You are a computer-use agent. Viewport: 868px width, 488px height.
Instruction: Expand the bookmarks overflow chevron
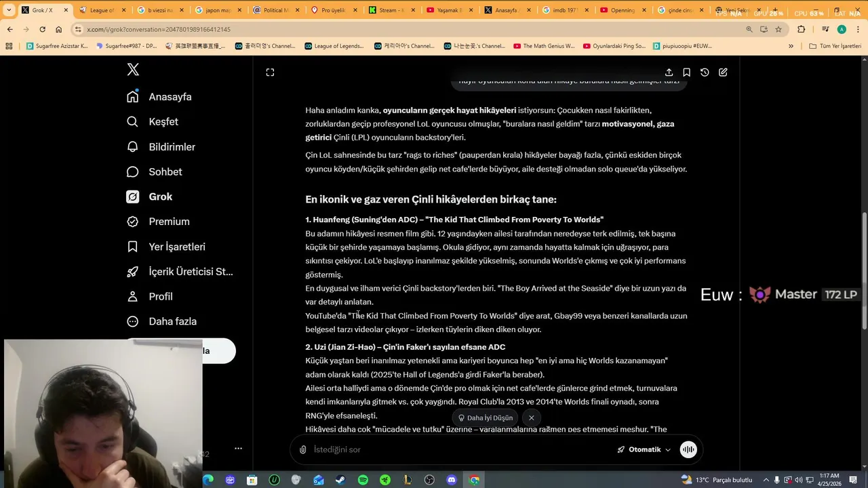[791, 46]
